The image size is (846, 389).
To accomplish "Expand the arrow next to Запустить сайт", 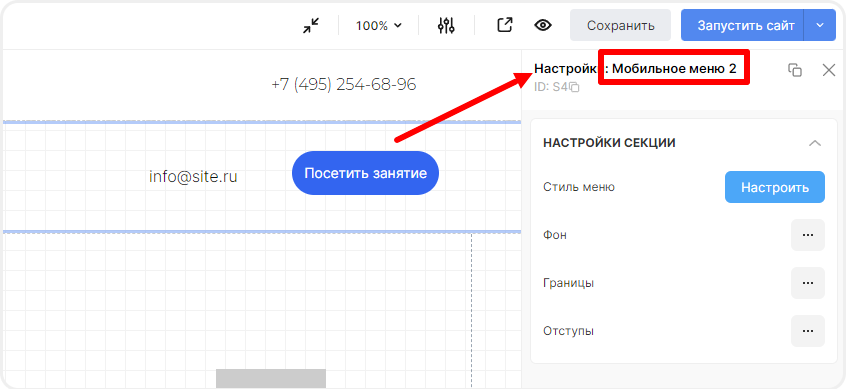I will point(820,25).
